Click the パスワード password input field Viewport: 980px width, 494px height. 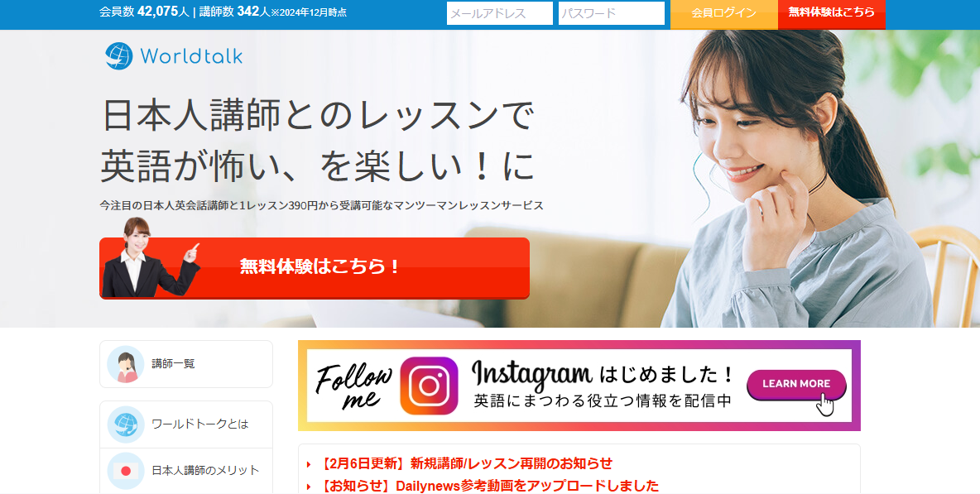pos(611,13)
